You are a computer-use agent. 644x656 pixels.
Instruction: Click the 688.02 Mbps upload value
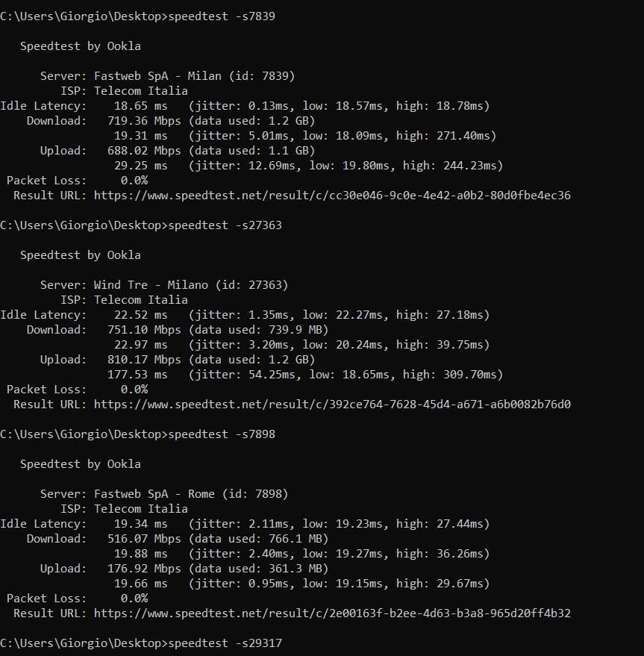click(x=144, y=151)
